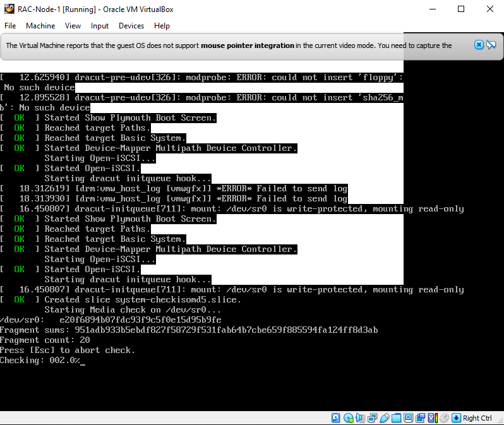The image size is (504, 425).
Task: Click inside the VM console at Checking line
Action: [41, 361]
